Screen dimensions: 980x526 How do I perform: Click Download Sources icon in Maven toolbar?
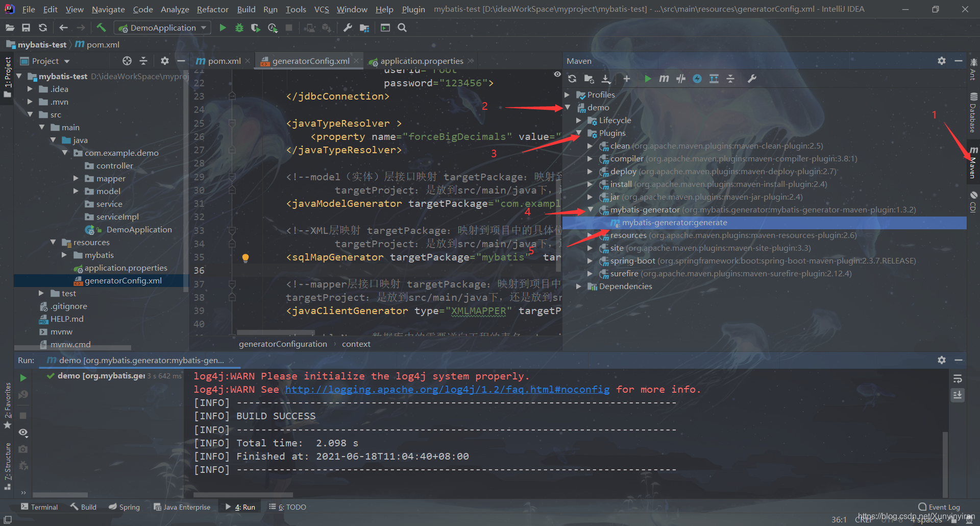coord(606,79)
